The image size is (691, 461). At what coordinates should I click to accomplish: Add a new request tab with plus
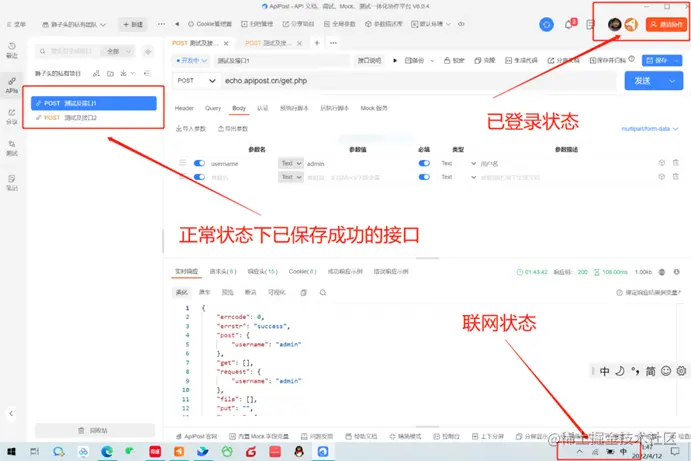click(317, 43)
